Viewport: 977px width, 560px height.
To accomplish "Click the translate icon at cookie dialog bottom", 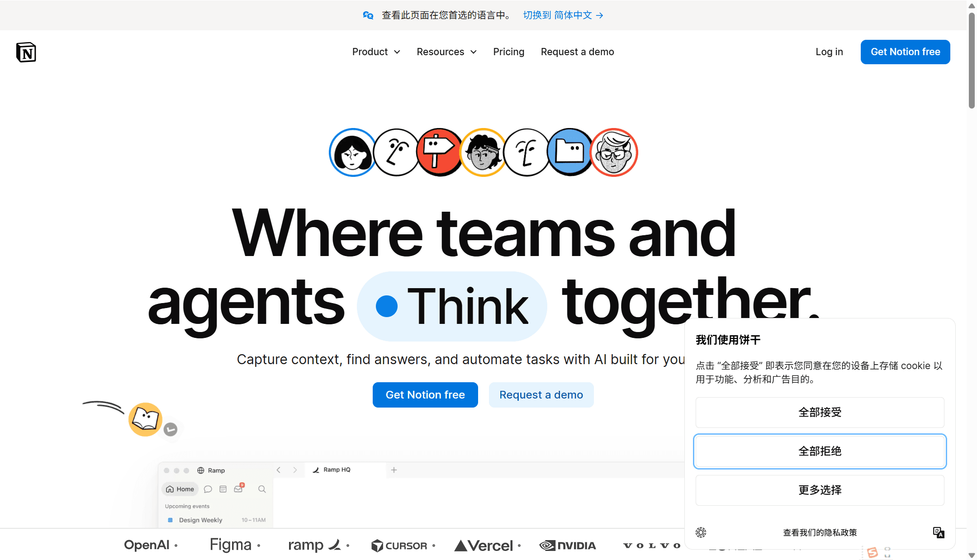I will (939, 532).
